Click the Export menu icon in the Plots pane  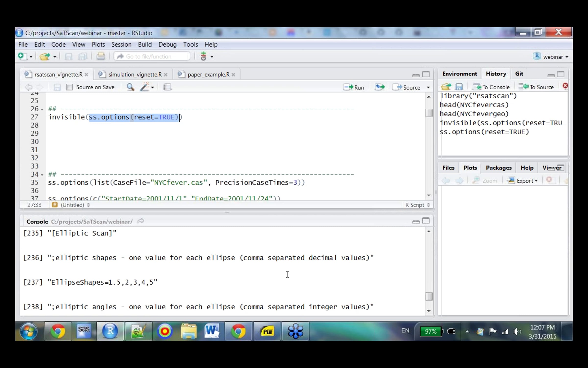point(522,181)
